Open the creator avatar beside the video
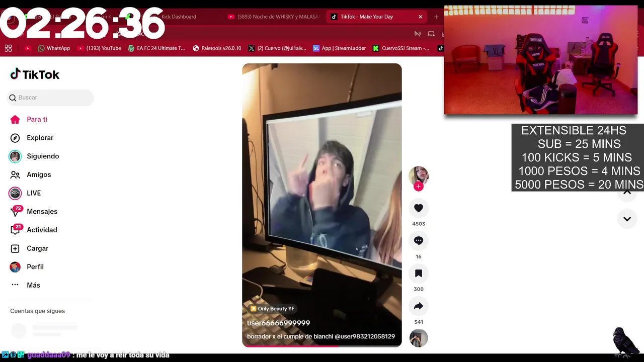The height and width of the screenshot is (362, 644). pyautogui.click(x=419, y=175)
